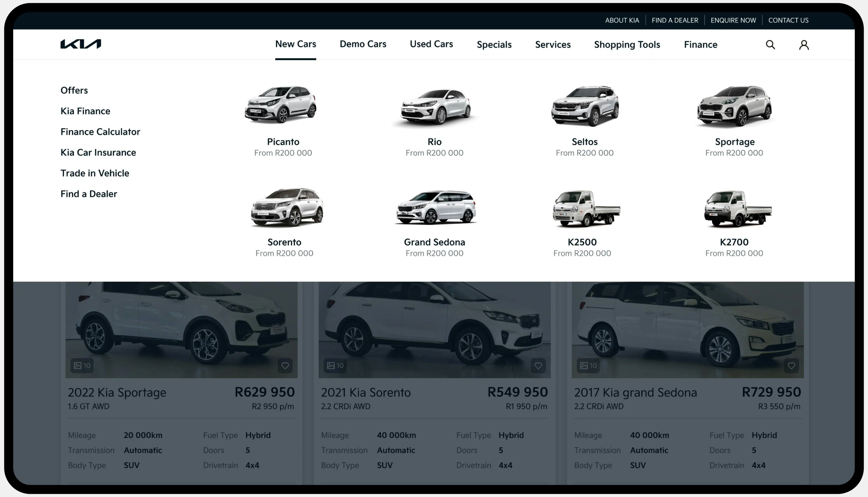The image size is (868, 497).
Task: Click the Finance Calculator link
Action: (x=100, y=132)
